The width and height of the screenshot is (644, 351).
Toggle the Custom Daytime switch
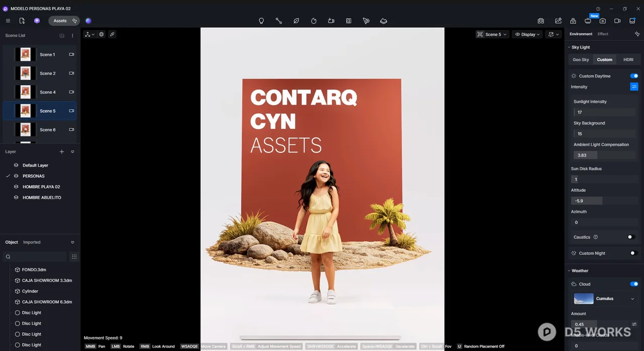tap(634, 76)
